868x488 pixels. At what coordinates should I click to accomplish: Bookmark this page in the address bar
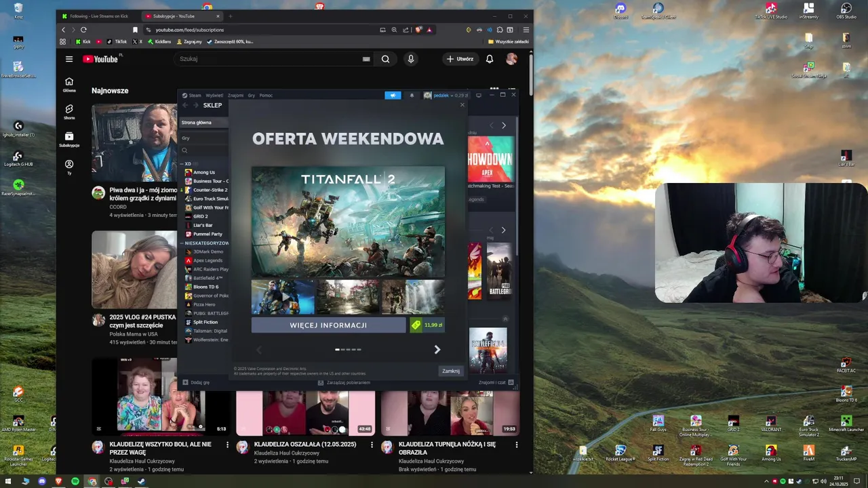[135, 30]
